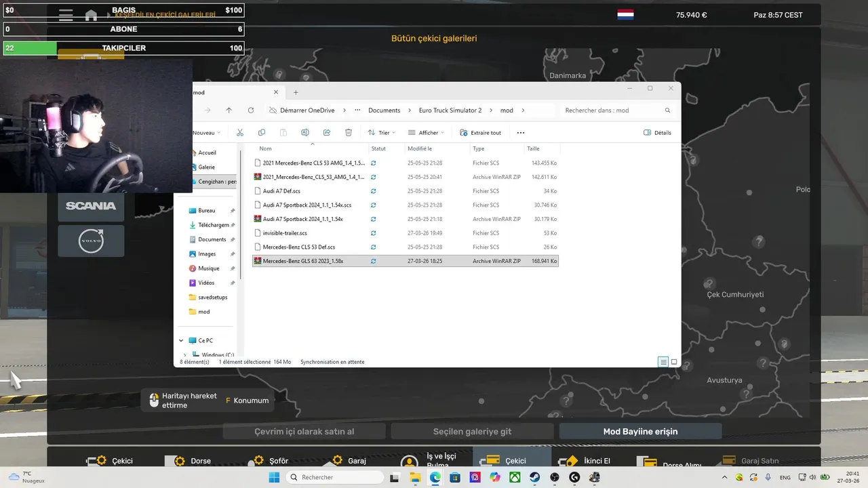Unpin Musique from quick access
Image resolution: width=868 pixels, height=488 pixels.
click(233, 268)
